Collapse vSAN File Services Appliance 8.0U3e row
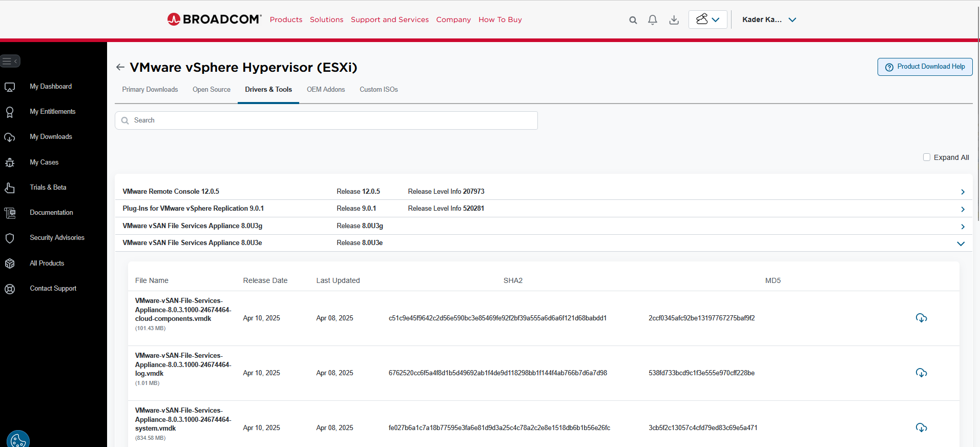Viewport: 980px width, 447px height. [x=961, y=243]
